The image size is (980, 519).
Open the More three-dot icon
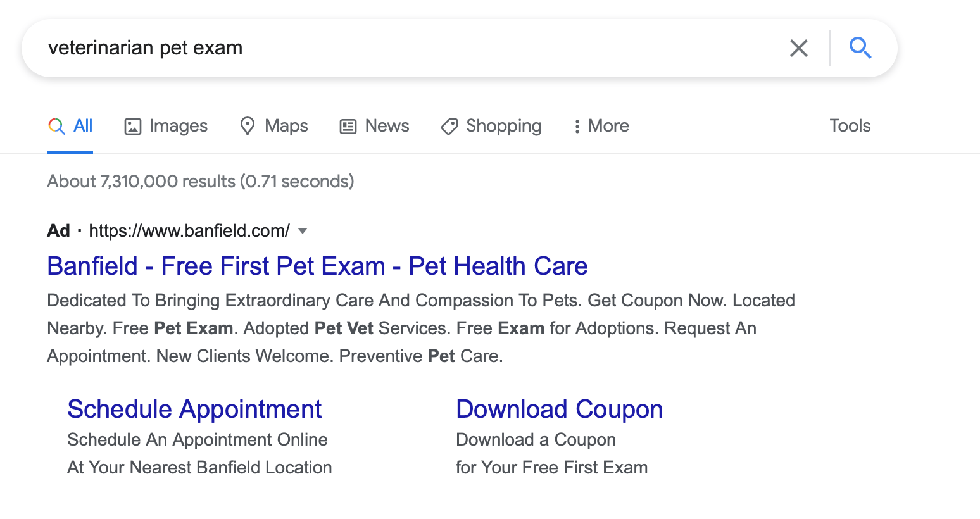[x=577, y=126]
